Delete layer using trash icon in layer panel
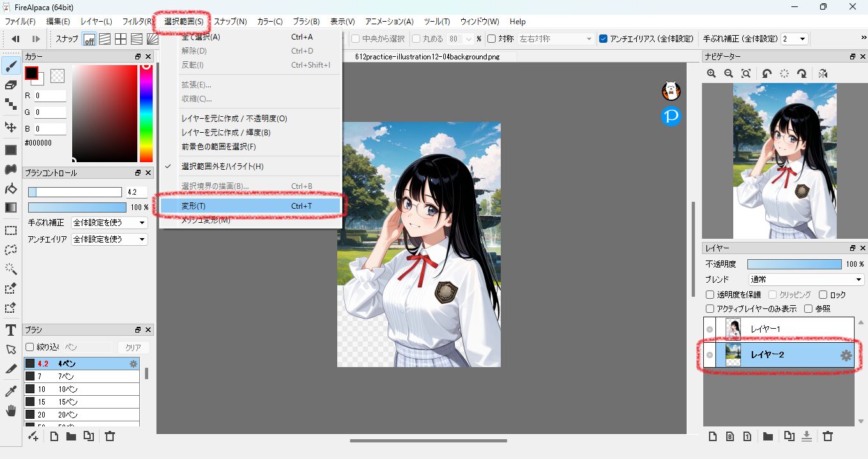This screenshot has width=868, height=459. coord(828,436)
